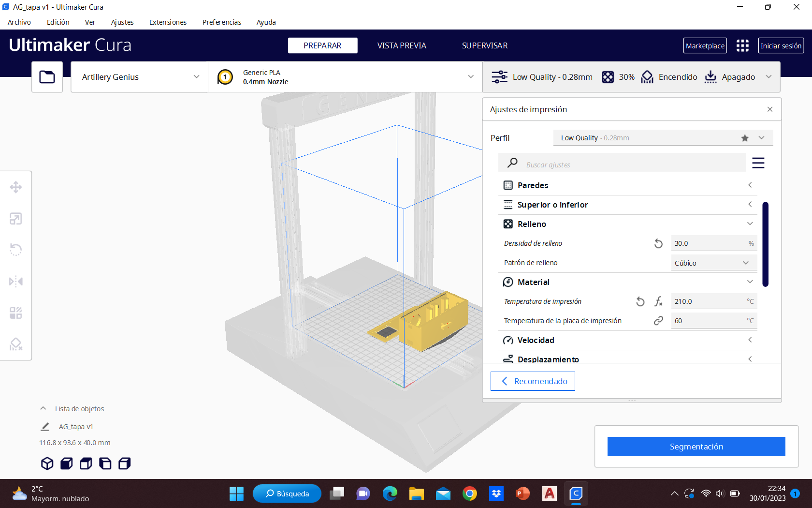Switch to left side view cube
The width and height of the screenshot is (812, 508).
tap(105, 463)
